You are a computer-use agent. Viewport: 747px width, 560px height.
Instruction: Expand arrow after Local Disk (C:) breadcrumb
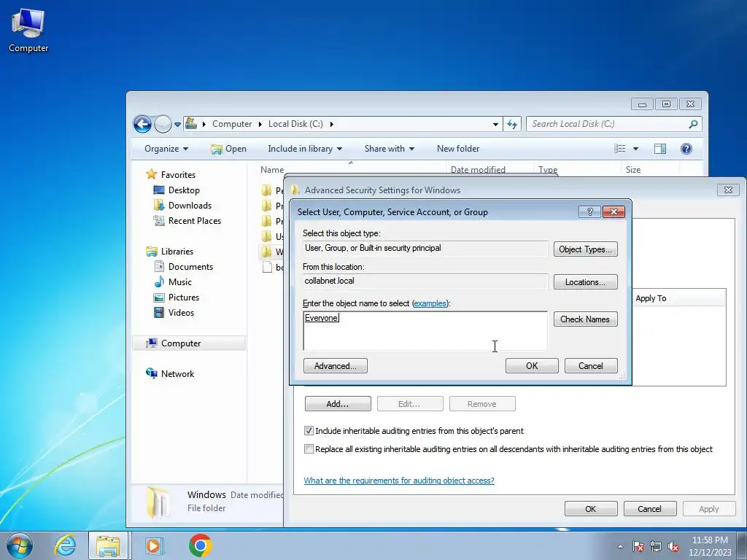tap(332, 124)
